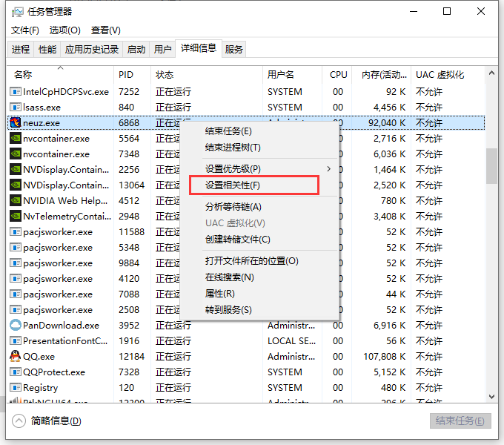Image resolution: width=504 pixels, height=445 pixels.
Task: Choose 打开文件所在的位置(O) menu entry
Action: tap(260, 261)
